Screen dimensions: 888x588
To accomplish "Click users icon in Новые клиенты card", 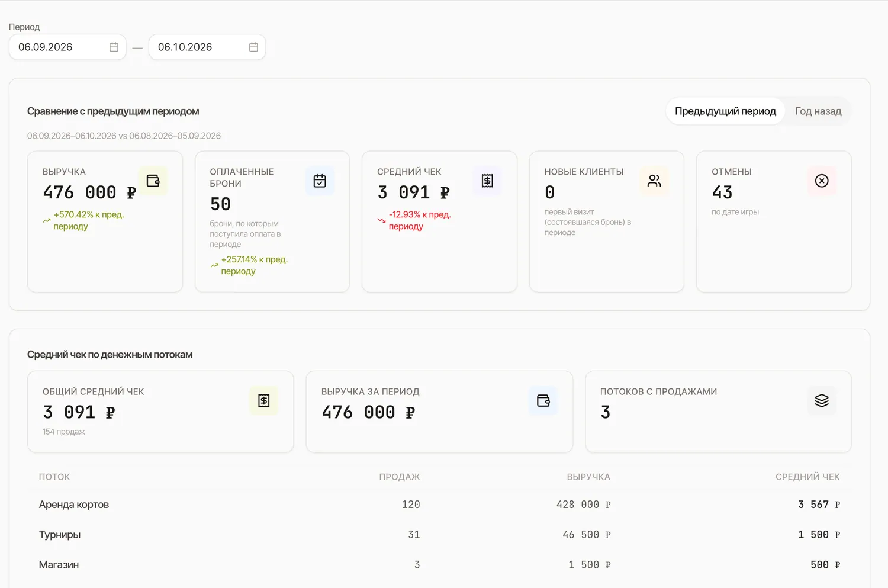I will (654, 181).
